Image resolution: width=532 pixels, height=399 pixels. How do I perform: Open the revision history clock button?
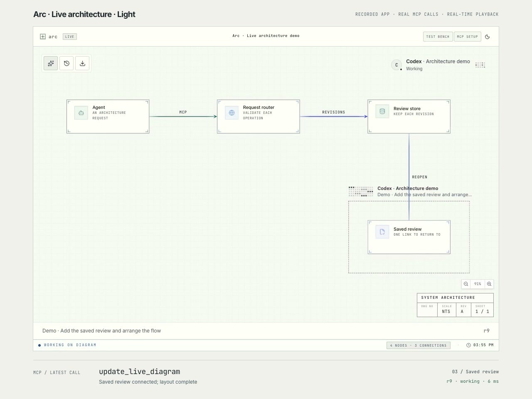coord(66,63)
